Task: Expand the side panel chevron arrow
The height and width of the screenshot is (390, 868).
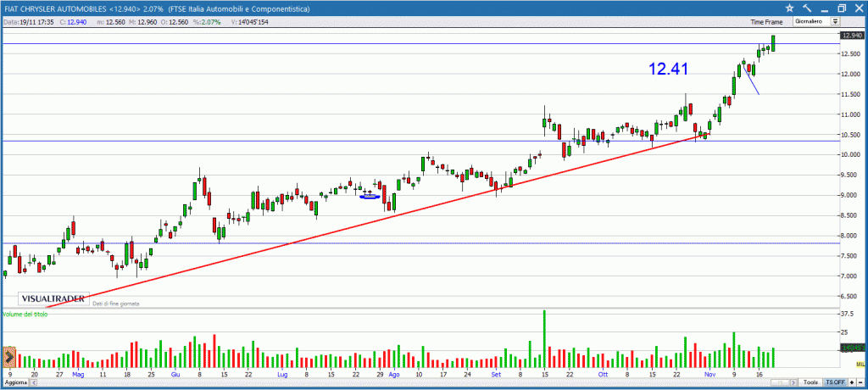Action: (x=8, y=358)
